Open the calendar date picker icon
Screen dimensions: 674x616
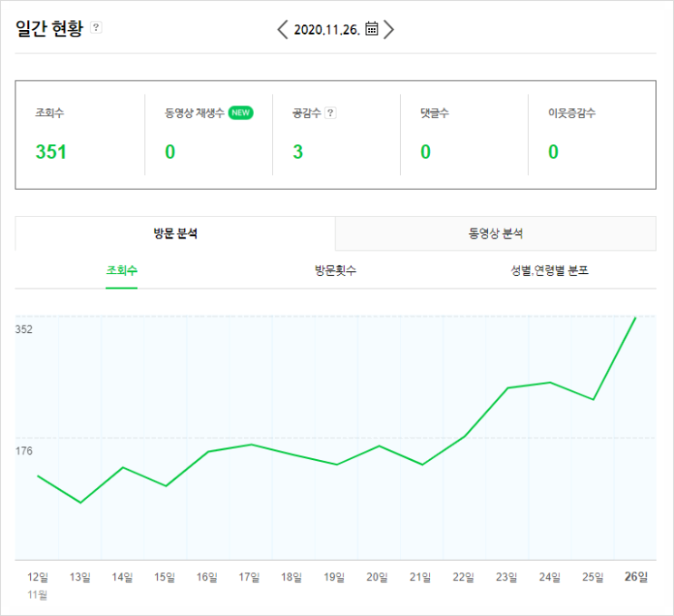(x=372, y=28)
